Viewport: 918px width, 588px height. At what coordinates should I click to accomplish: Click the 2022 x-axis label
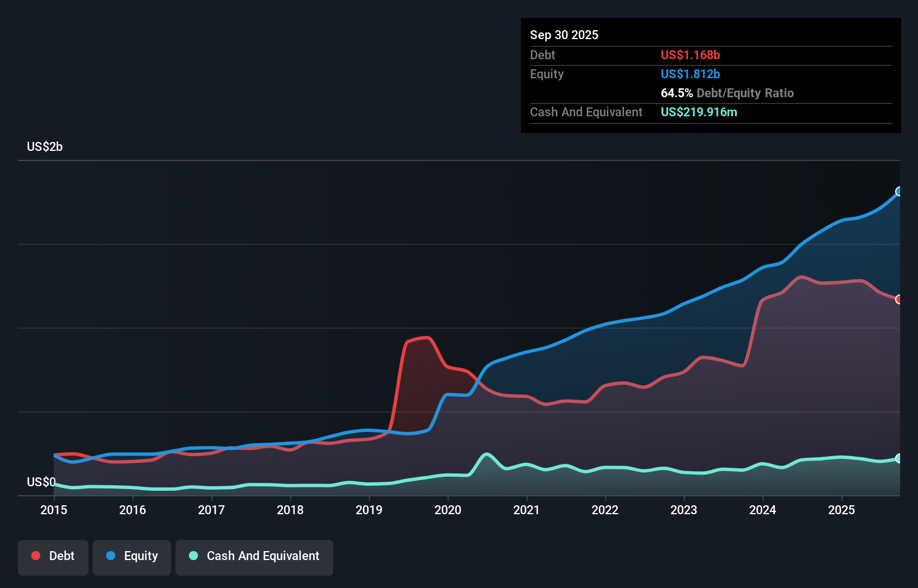click(605, 510)
